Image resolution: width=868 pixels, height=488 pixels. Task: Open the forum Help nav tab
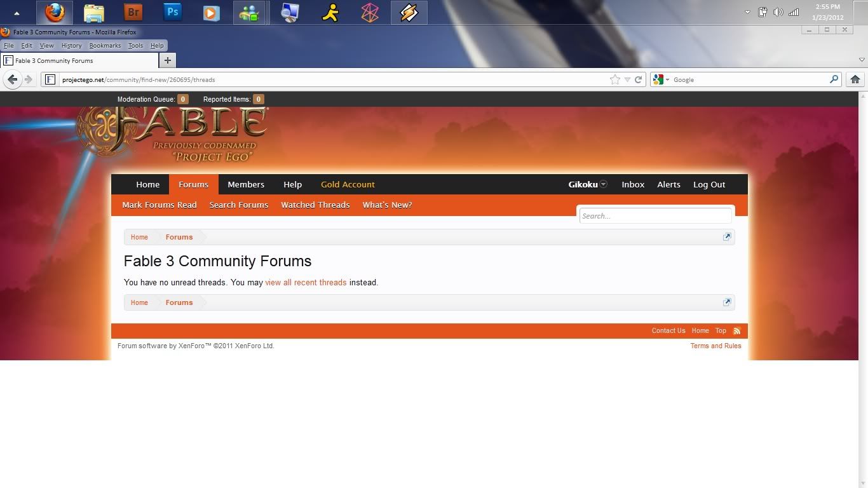pyautogui.click(x=292, y=184)
